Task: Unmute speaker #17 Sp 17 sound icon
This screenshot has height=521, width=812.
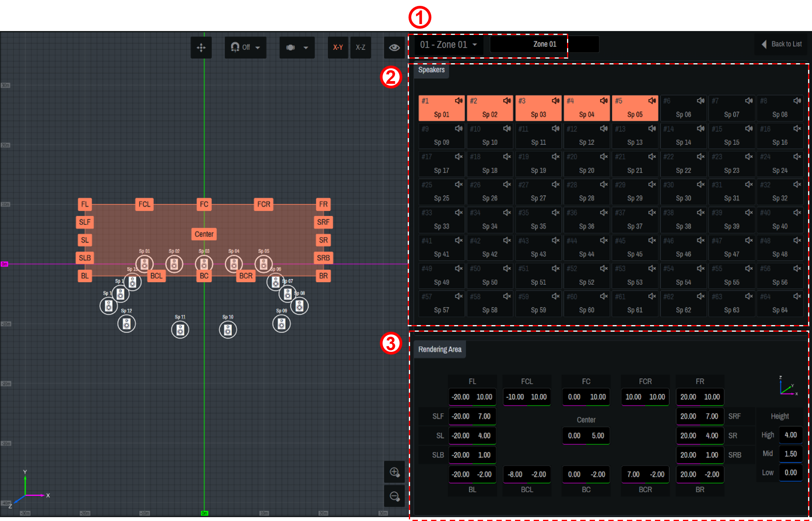Action: pyautogui.click(x=459, y=157)
